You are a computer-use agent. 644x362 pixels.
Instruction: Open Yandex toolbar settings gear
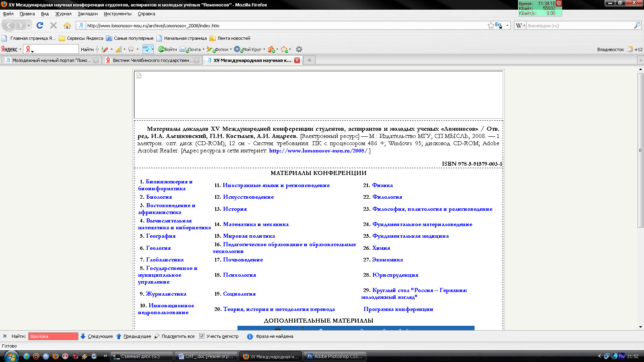pyautogui.click(x=299, y=49)
